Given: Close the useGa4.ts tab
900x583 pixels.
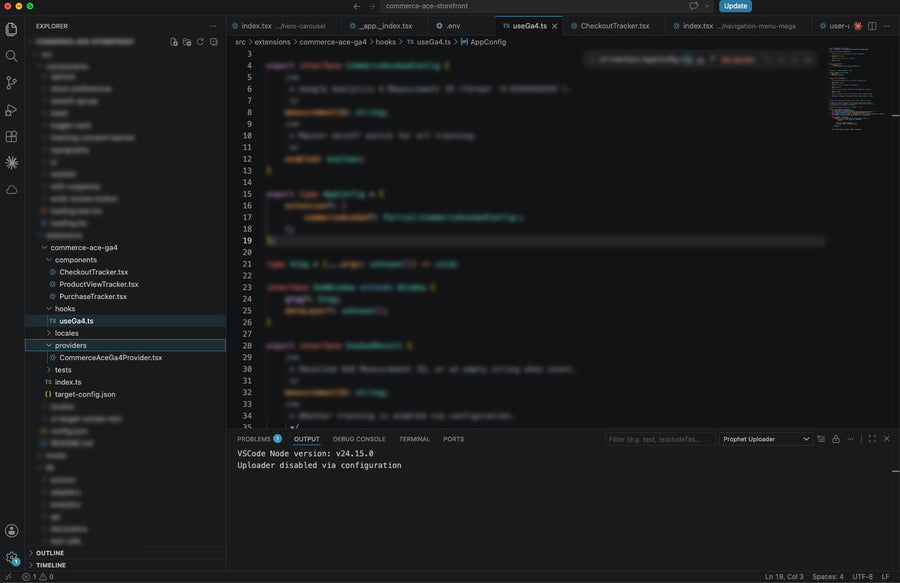Looking at the screenshot, I should point(554,26).
